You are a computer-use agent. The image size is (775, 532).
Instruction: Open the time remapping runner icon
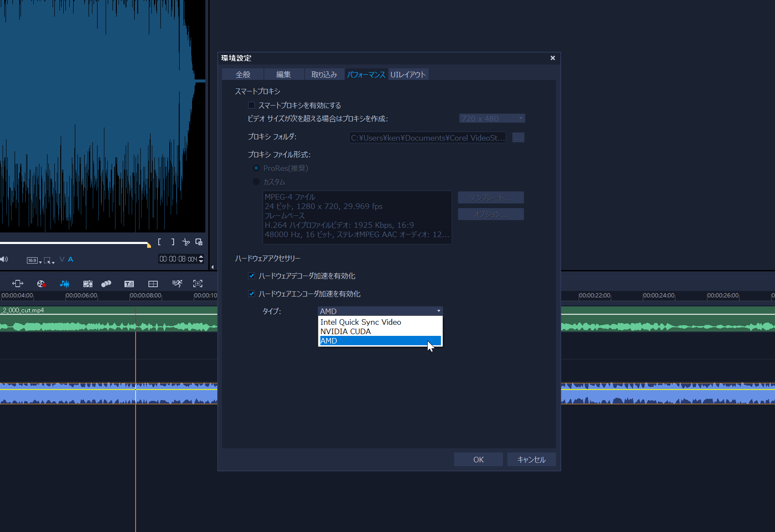pyautogui.click(x=177, y=284)
